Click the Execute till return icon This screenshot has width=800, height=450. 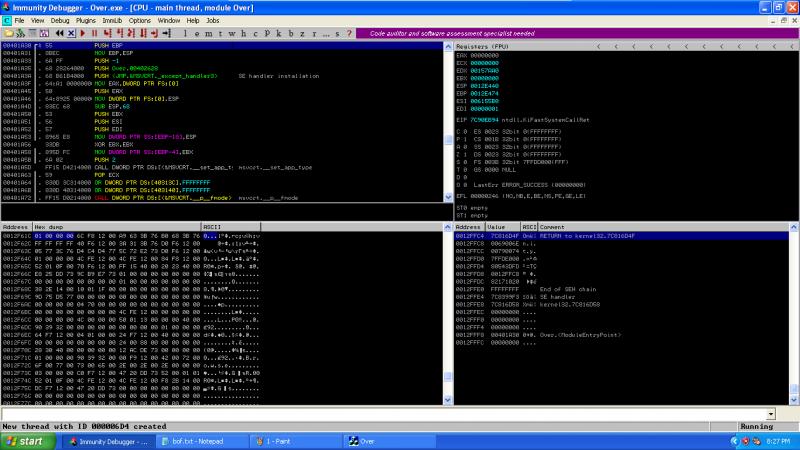tap(155, 33)
